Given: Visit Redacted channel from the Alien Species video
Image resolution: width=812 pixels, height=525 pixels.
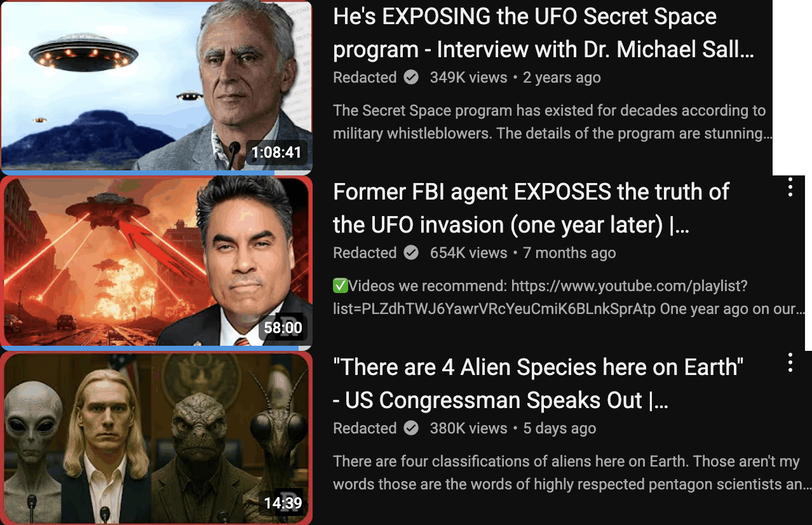Looking at the screenshot, I should [365, 428].
